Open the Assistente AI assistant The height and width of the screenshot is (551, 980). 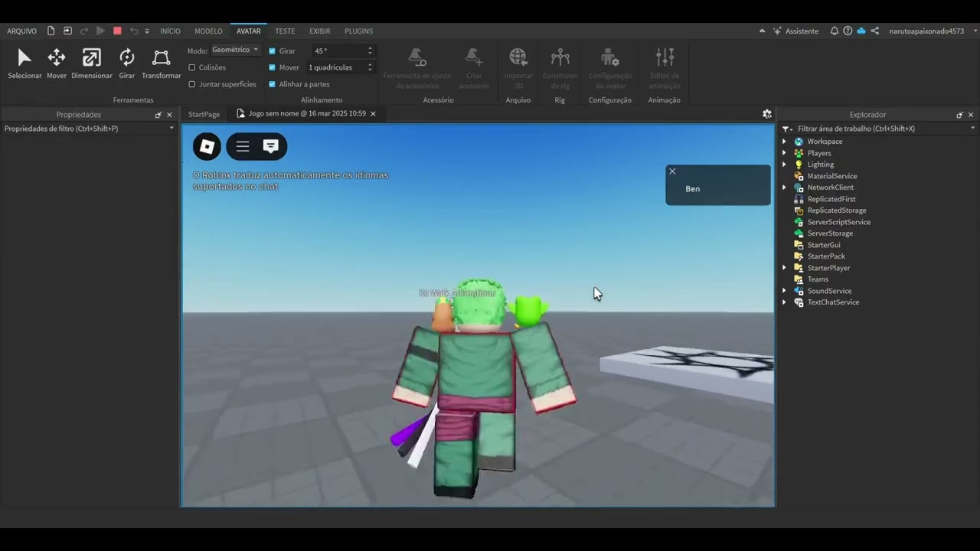(x=795, y=31)
